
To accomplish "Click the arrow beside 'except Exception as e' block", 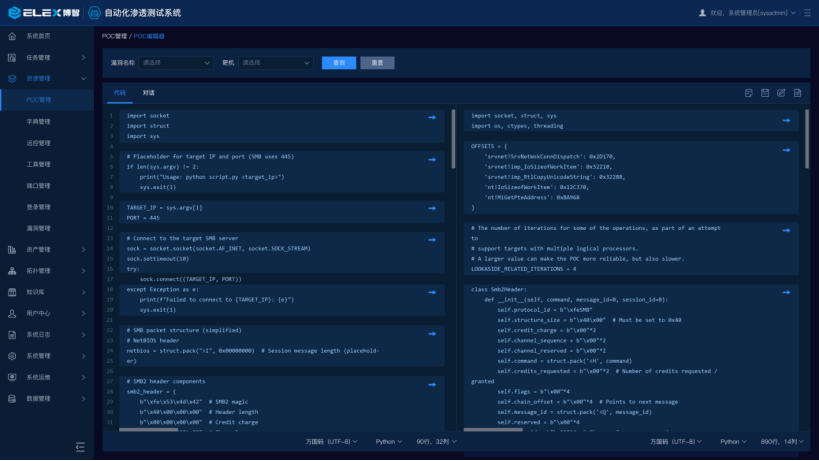I will pos(432,292).
